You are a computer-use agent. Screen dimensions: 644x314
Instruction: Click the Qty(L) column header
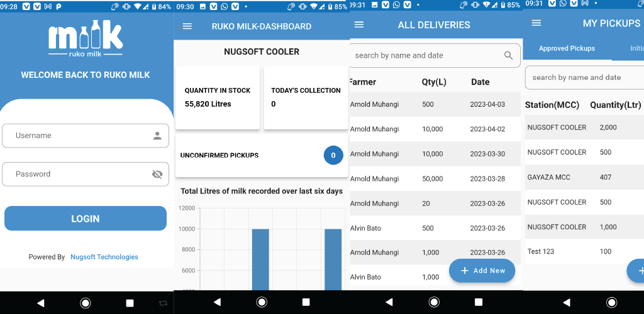point(434,82)
